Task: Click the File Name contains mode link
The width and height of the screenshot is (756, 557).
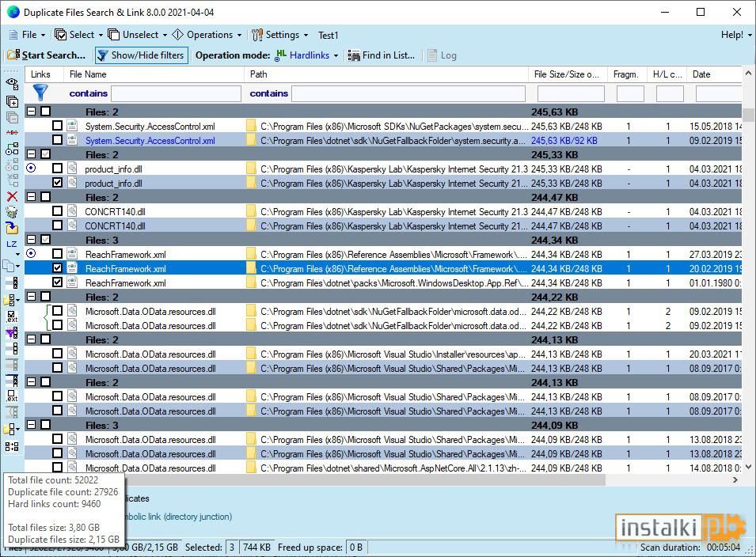Action: pos(88,93)
